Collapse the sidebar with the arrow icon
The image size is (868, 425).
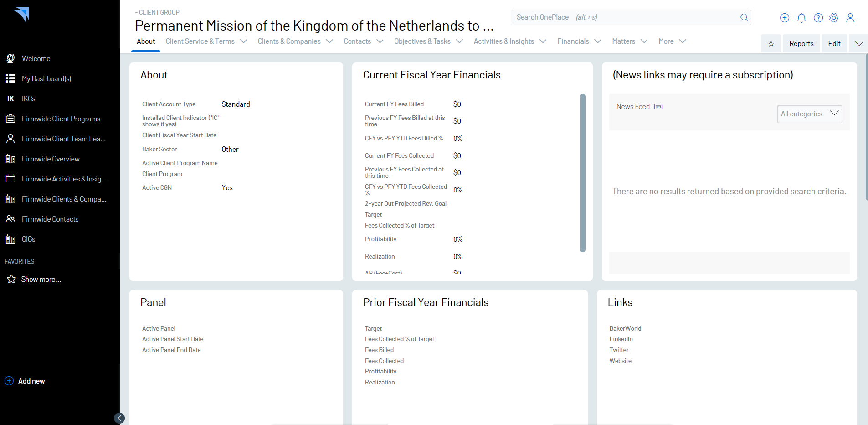click(119, 418)
